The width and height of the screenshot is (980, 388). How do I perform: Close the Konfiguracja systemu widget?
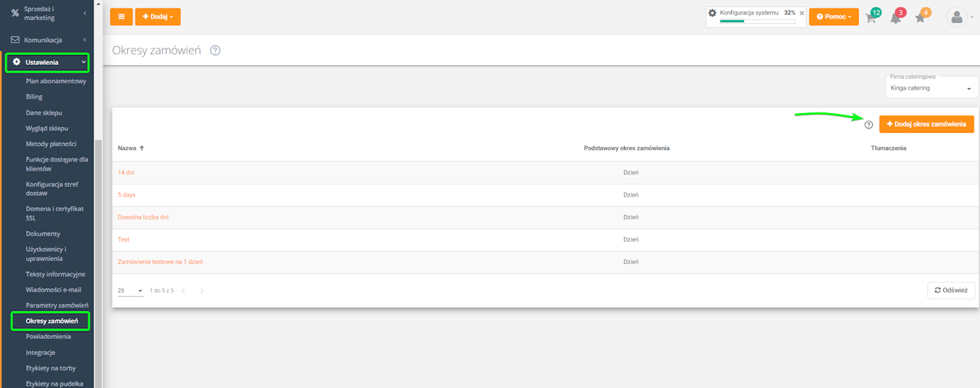point(802,13)
